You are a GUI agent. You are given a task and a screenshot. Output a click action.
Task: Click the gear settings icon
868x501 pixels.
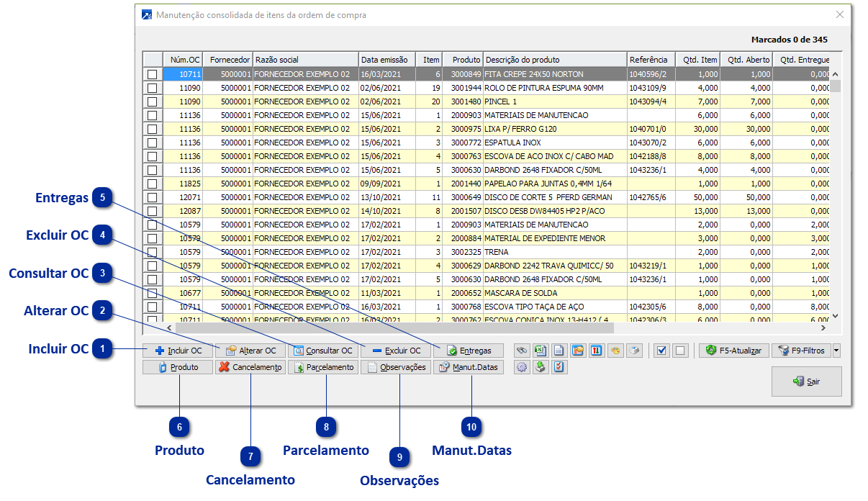click(x=522, y=367)
